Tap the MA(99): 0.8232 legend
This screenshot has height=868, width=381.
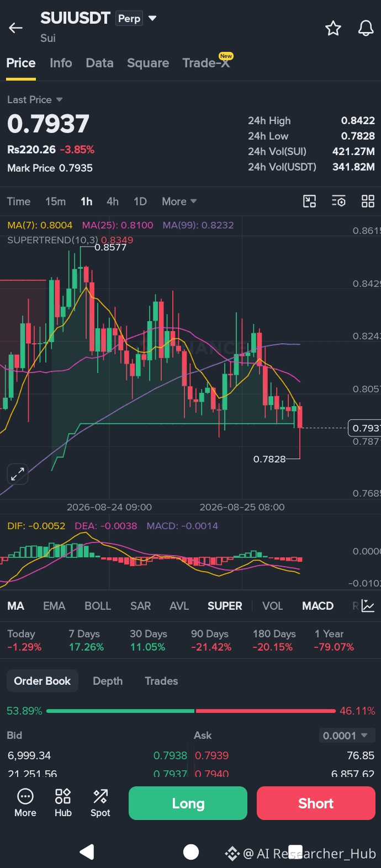(198, 225)
